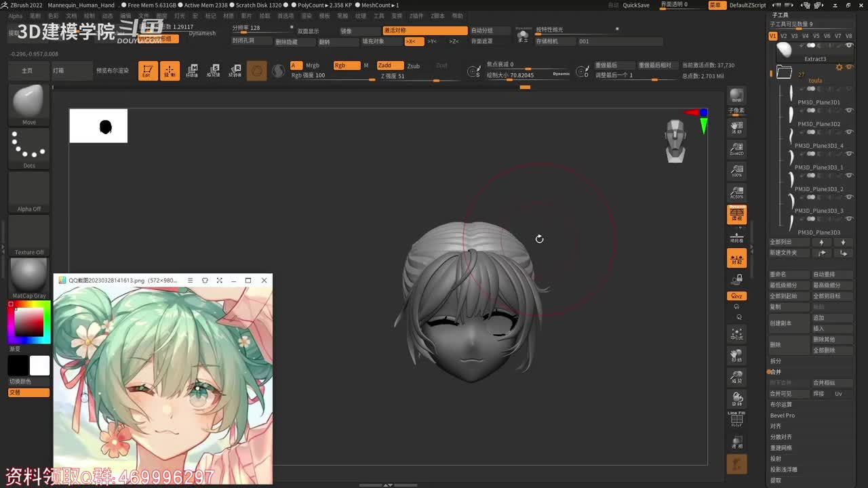This screenshot has height=488, width=868.
Task: Open the Alpha menu
Action: pyautogui.click(x=15, y=16)
